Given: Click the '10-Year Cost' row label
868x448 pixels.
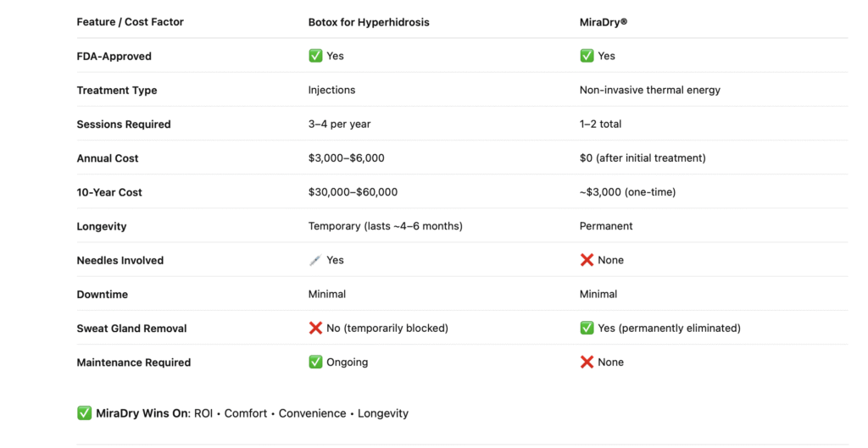Looking at the screenshot, I should click(109, 192).
